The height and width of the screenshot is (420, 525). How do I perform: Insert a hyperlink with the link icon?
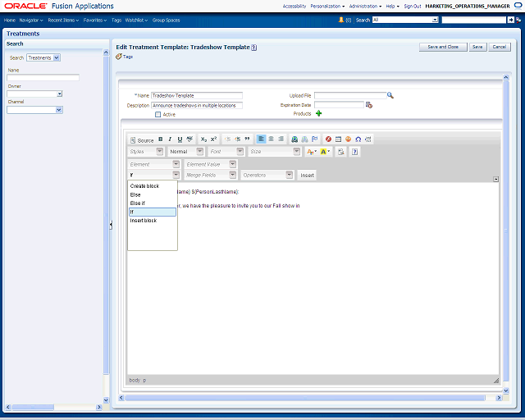click(x=294, y=139)
